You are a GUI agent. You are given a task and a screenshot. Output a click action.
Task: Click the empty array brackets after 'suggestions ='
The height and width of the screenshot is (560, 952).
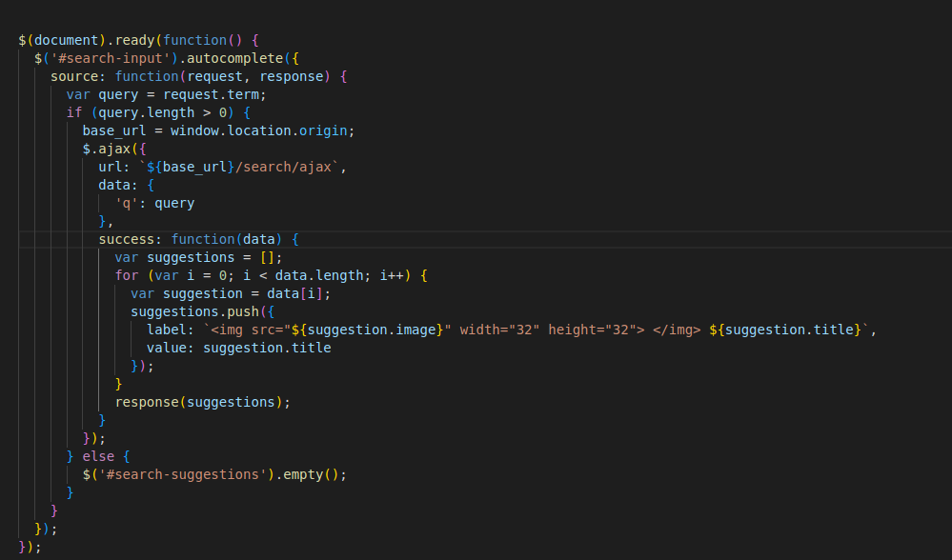pyautogui.click(x=271, y=257)
